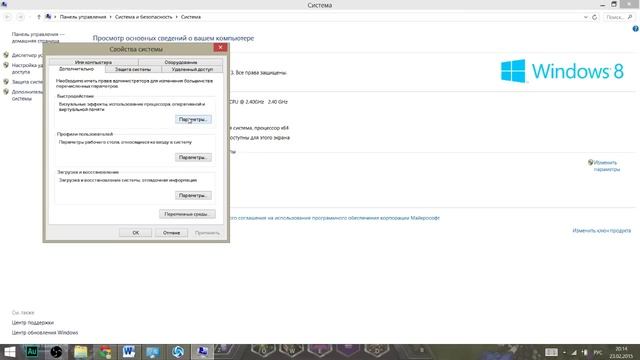Image resolution: width=640 pixels, height=360 pixels.
Task: Switch input language via РУС indicator
Action: coord(598,353)
